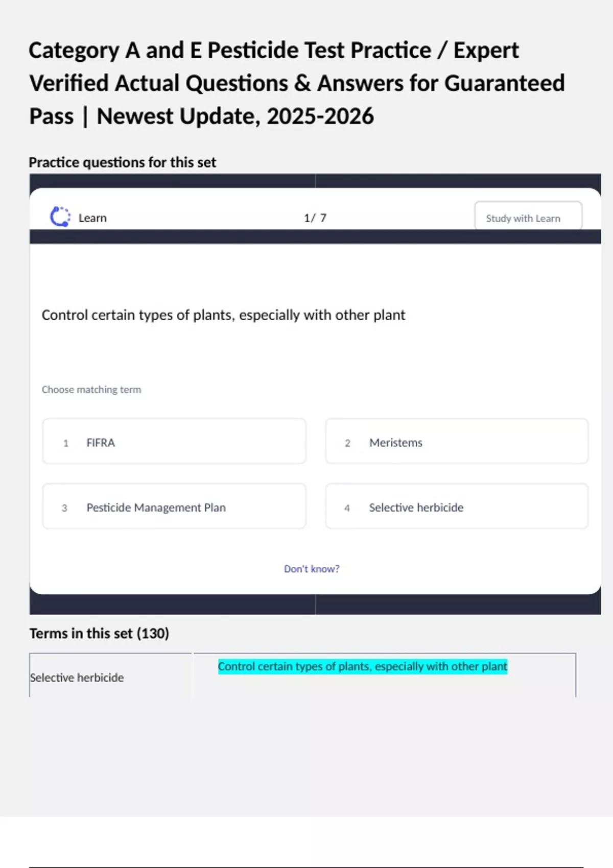The height and width of the screenshot is (868, 613).
Task: Choose the FIFRA answer option
Action: [174, 442]
